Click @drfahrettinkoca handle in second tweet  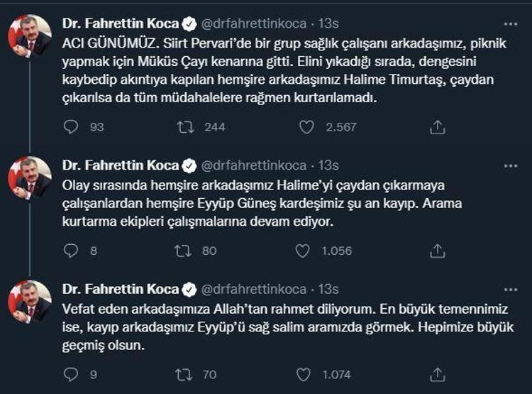point(255,165)
